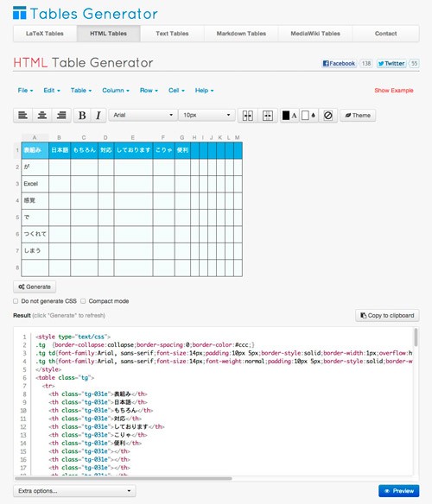Click the Twitter share count 55
This screenshot has width=432, height=504.
pyautogui.click(x=415, y=63)
